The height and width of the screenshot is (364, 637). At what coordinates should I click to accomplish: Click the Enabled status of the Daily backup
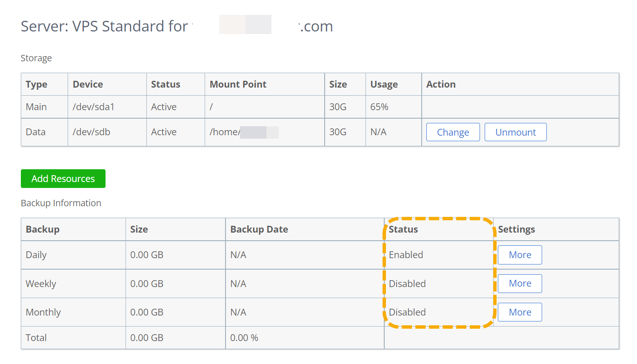click(x=406, y=254)
